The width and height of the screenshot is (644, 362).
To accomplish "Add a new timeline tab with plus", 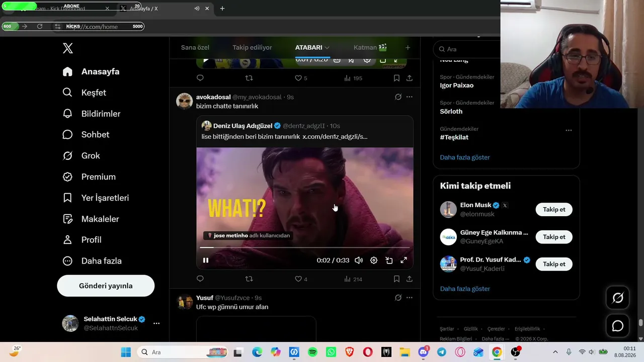I will click(408, 47).
